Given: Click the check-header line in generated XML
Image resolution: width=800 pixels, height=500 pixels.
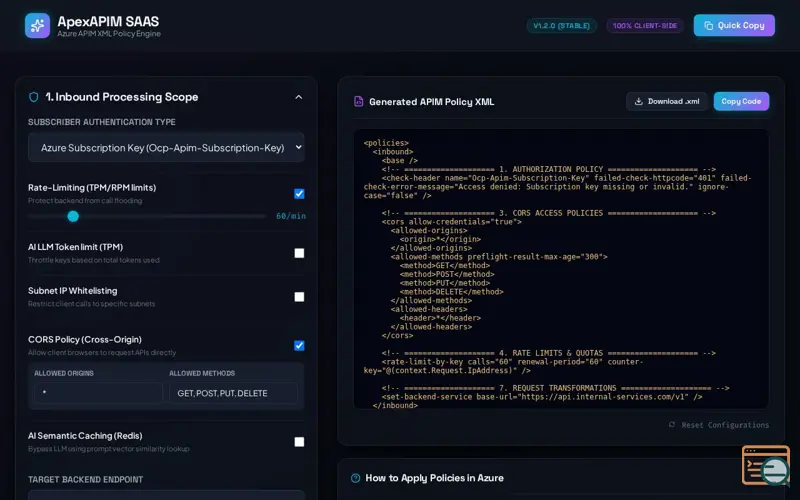Looking at the screenshot, I should pos(557,187).
